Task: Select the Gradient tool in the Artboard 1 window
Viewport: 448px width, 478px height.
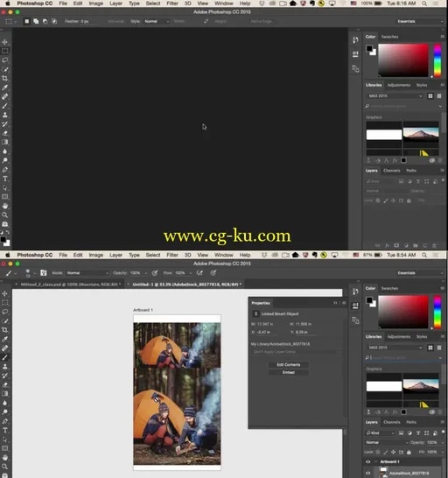Action: (x=5, y=394)
